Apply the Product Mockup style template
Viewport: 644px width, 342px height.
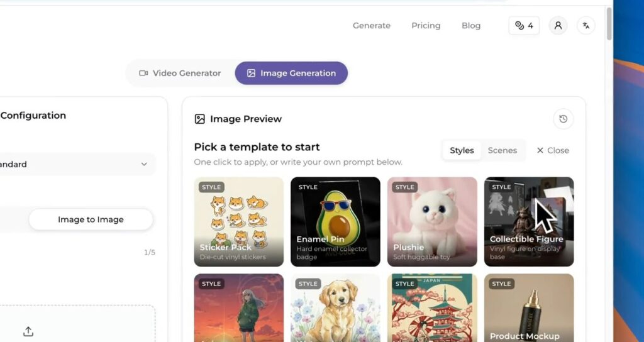tap(529, 308)
